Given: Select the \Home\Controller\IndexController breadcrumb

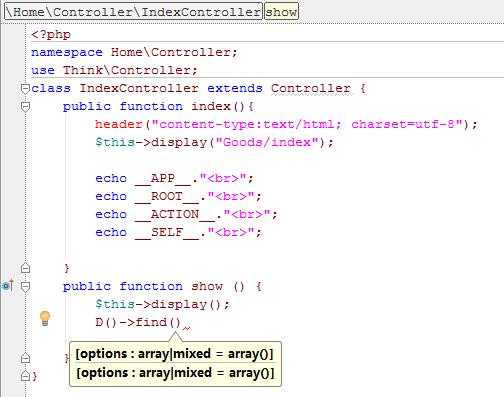Looking at the screenshot, I should tap(133, 12).
